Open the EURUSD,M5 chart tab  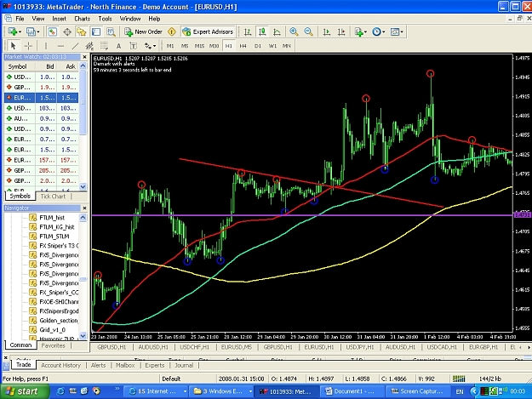point(237,347)
